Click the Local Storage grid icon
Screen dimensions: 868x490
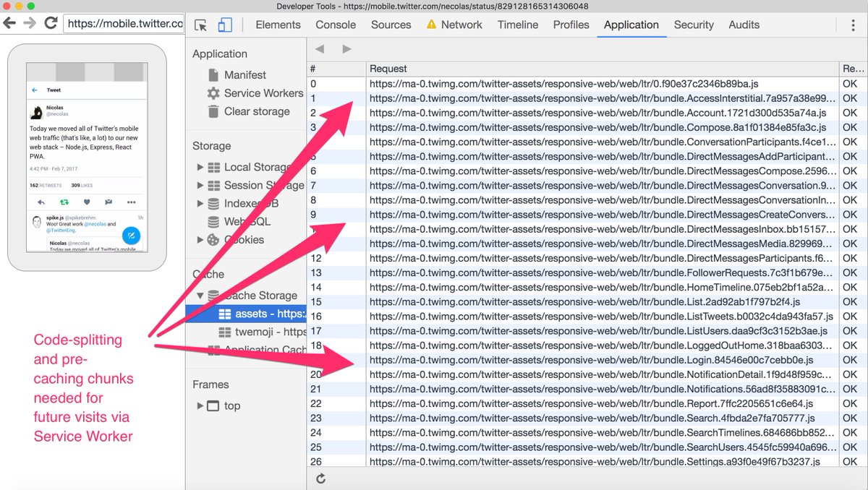click(213, 168)
